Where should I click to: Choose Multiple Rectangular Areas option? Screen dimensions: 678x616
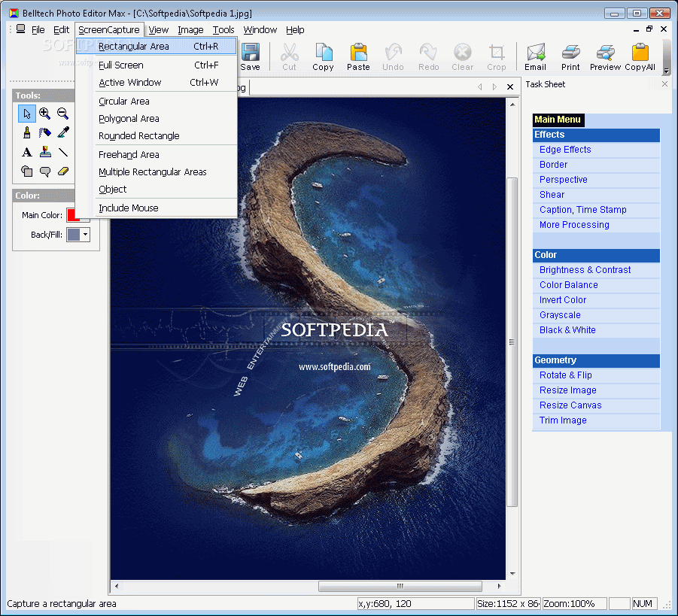[157, 172]
